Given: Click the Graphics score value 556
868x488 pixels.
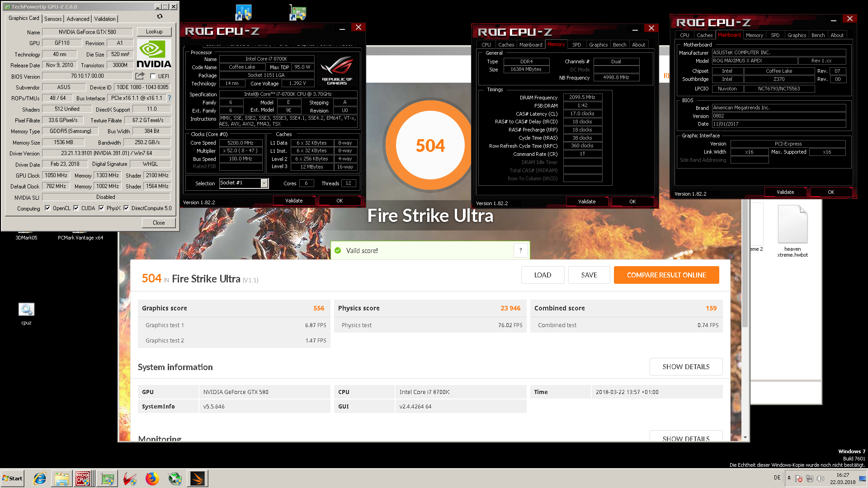Looking at the screenshot, I should 319,308.
